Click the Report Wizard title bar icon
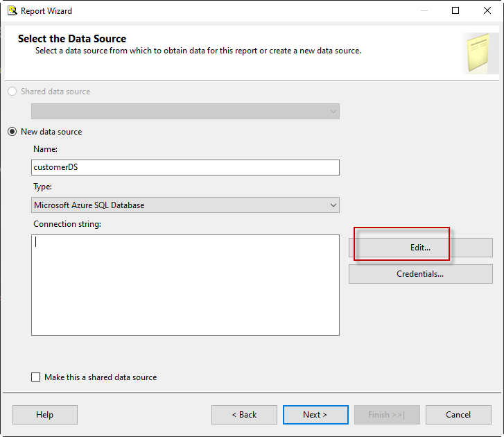Viewport: 504px width, 437px height. coord(12,11)
